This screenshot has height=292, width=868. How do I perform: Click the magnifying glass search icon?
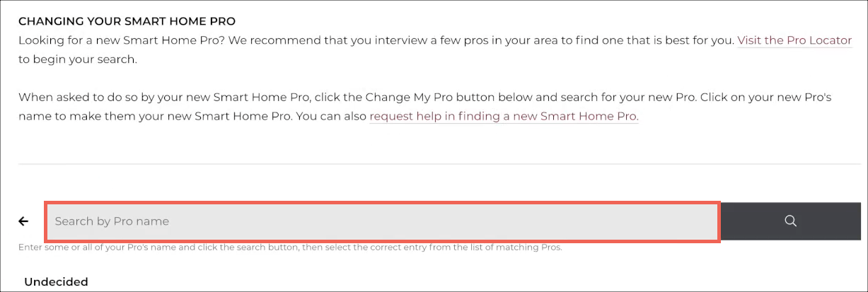click(x=790, y=221)
